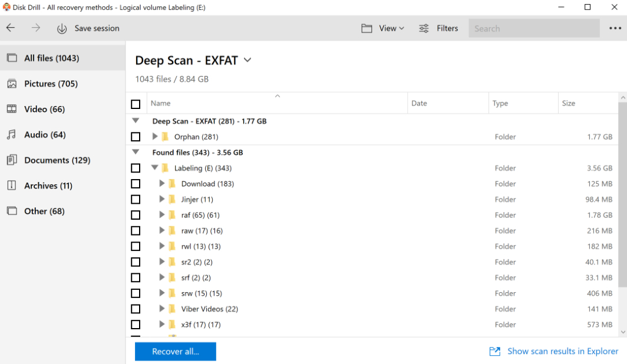Click the Save session download icon
The width and height of the screenshot is (627, 364).
click(61, 28)
